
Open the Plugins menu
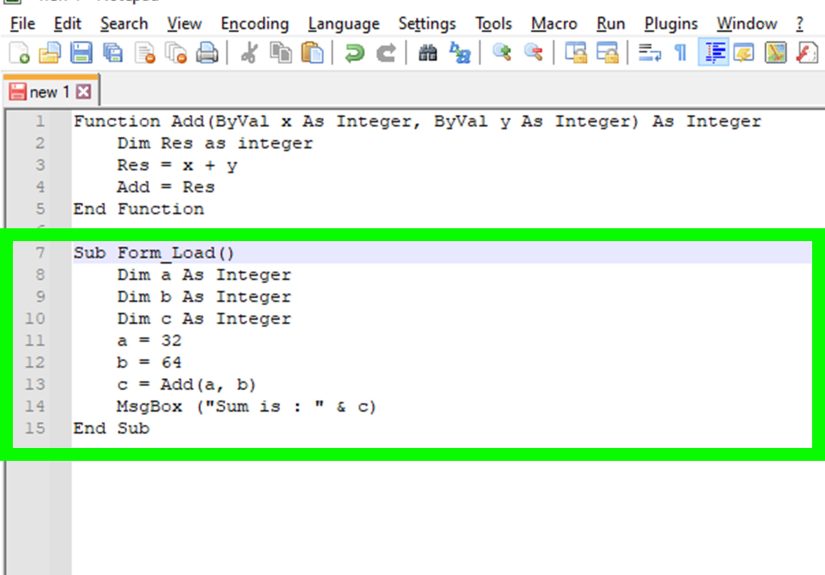coord(671,24)
